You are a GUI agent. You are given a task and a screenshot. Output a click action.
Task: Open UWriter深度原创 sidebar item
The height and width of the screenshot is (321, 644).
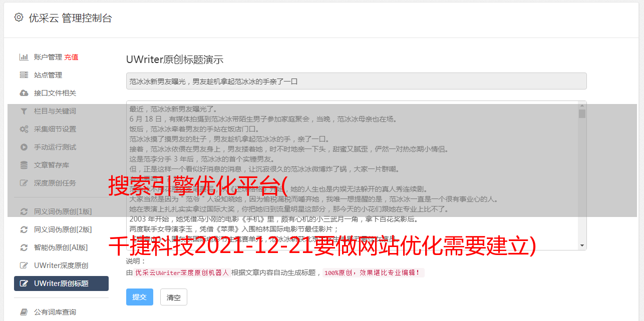(x=61, y=265)
